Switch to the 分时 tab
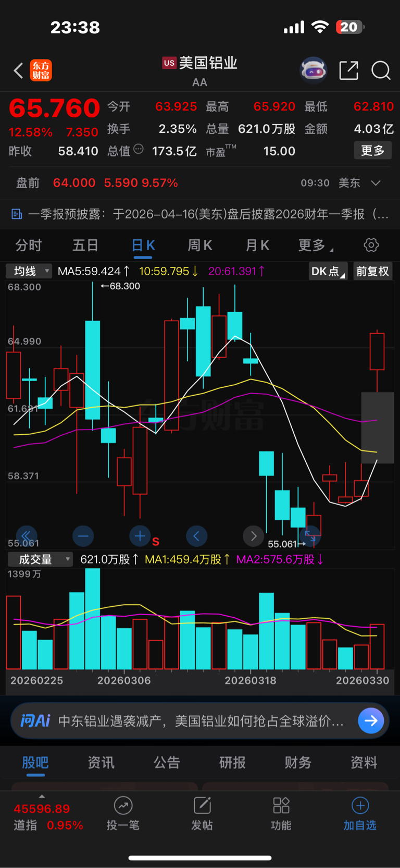The width and height of the screenshot is (400, 868). click(29, 246)
